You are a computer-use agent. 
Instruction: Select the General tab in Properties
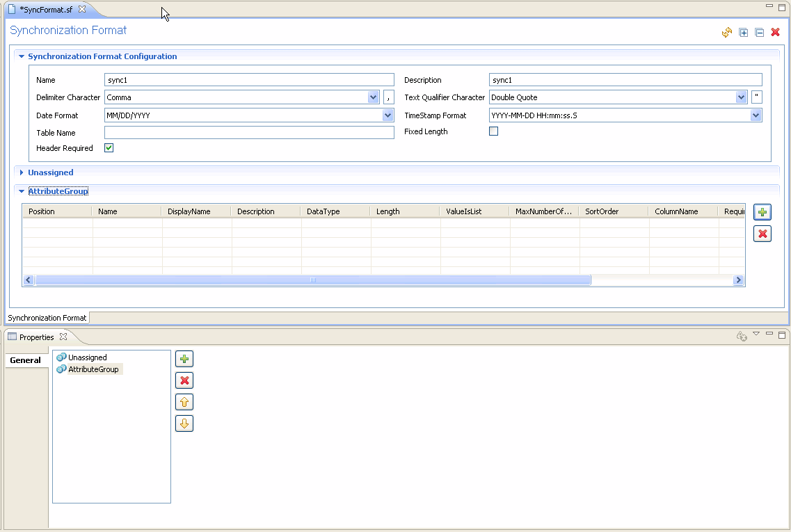(x=25, y=360)
